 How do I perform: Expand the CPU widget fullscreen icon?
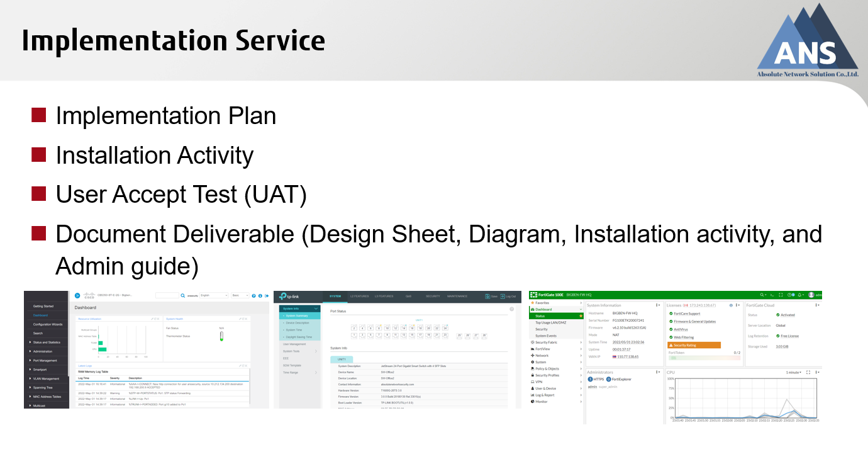(808, 372)
